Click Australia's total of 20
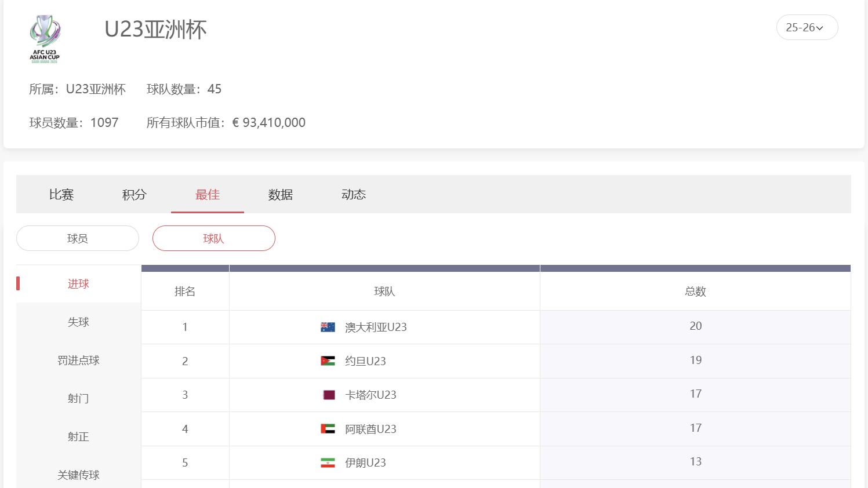The image size is (868, 488). tap(696, 326)
